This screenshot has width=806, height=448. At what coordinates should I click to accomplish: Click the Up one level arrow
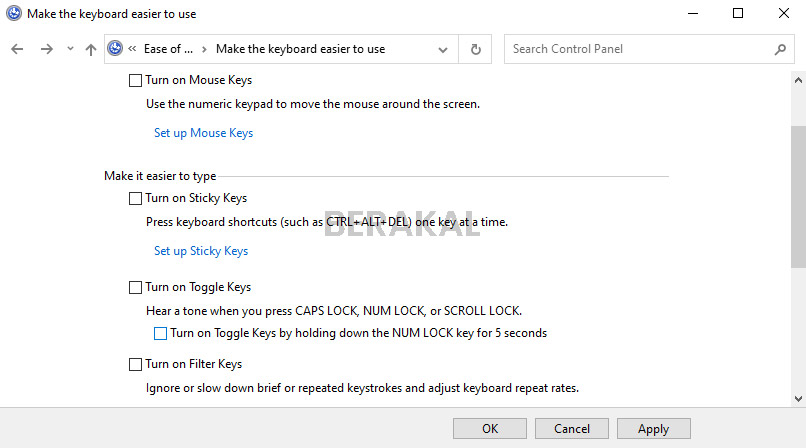pos(91,49)
